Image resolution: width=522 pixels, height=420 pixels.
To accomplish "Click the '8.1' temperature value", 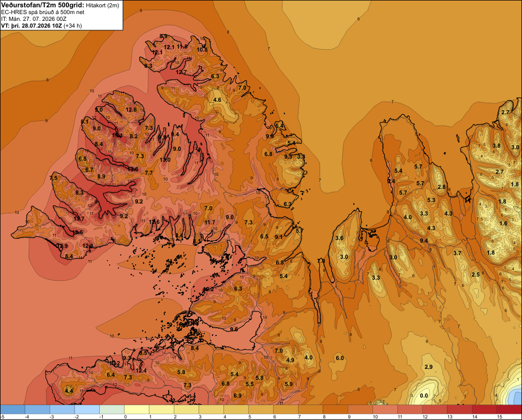I will [85, 122].
